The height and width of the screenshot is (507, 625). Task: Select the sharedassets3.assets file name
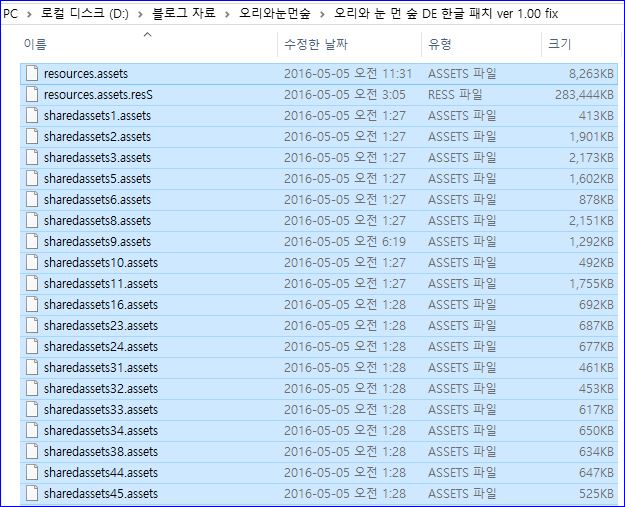pyautogui.click(x=97, y=158)
